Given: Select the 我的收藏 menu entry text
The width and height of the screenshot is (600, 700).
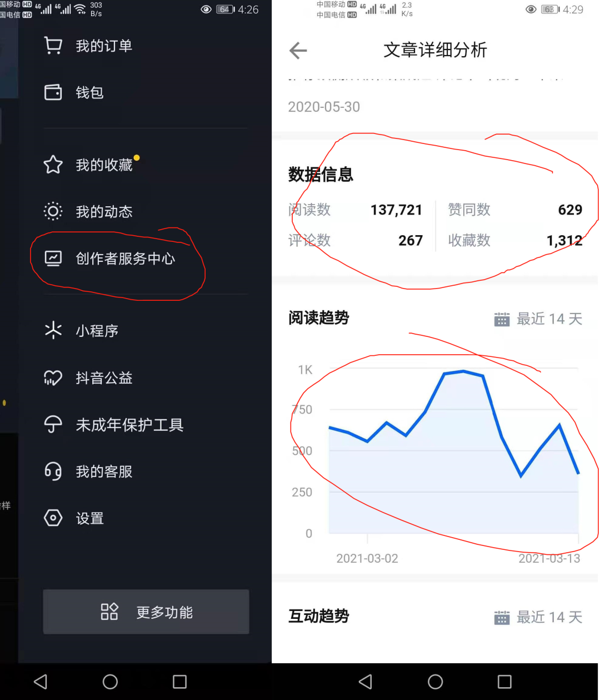Looking at the screenshot, I should coord(104,165).
